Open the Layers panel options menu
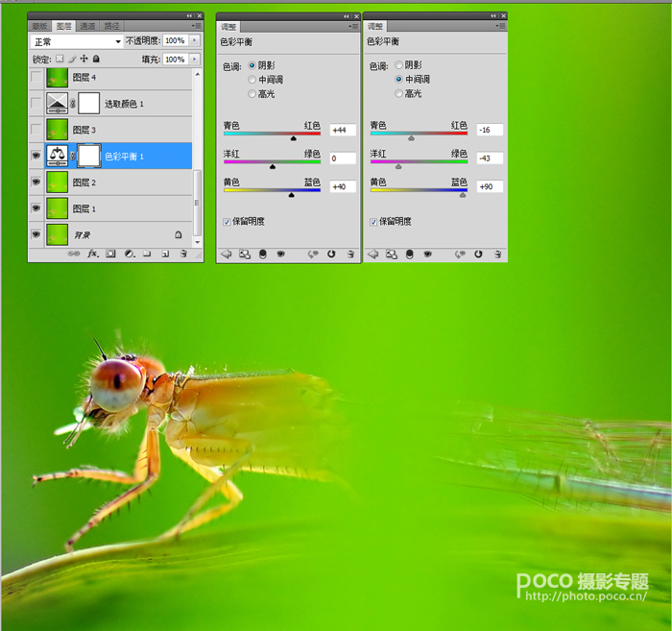The height and width of the screenshot is (631, 672). point(196,26)
